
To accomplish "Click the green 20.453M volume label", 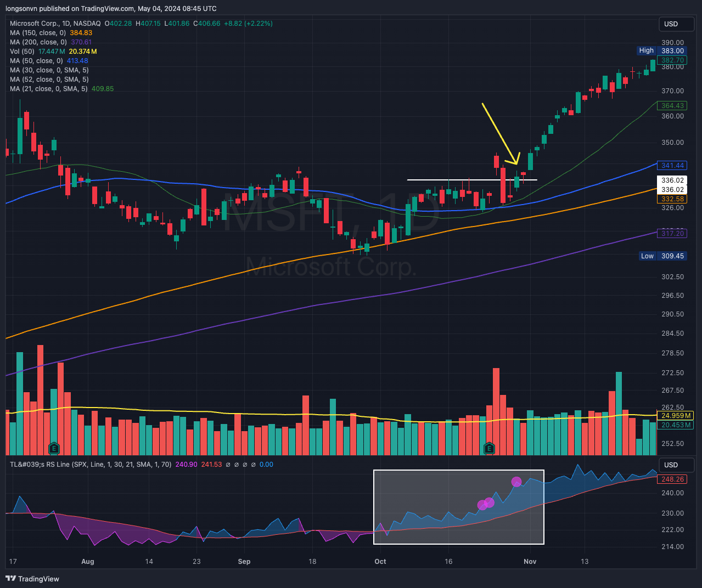I will [676, 425].
